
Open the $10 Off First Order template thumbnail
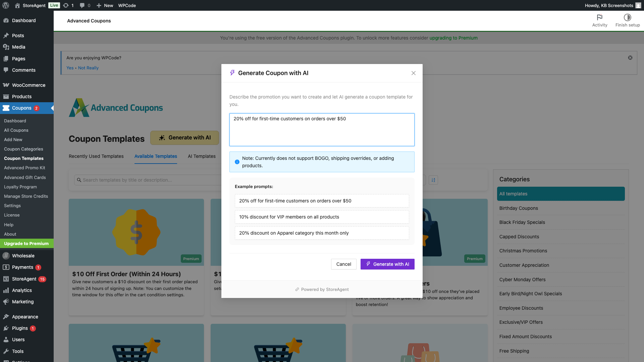[x=136, y=232]
